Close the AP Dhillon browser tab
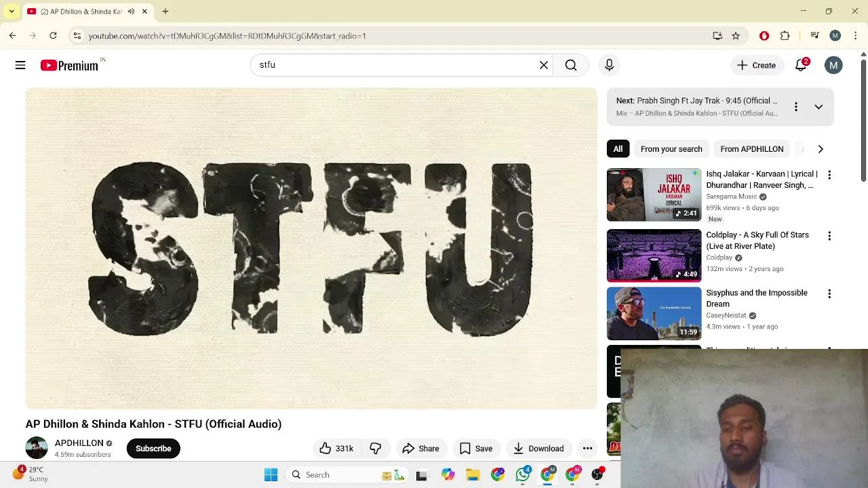Screen dimensions: 868x488 point(144,12)
